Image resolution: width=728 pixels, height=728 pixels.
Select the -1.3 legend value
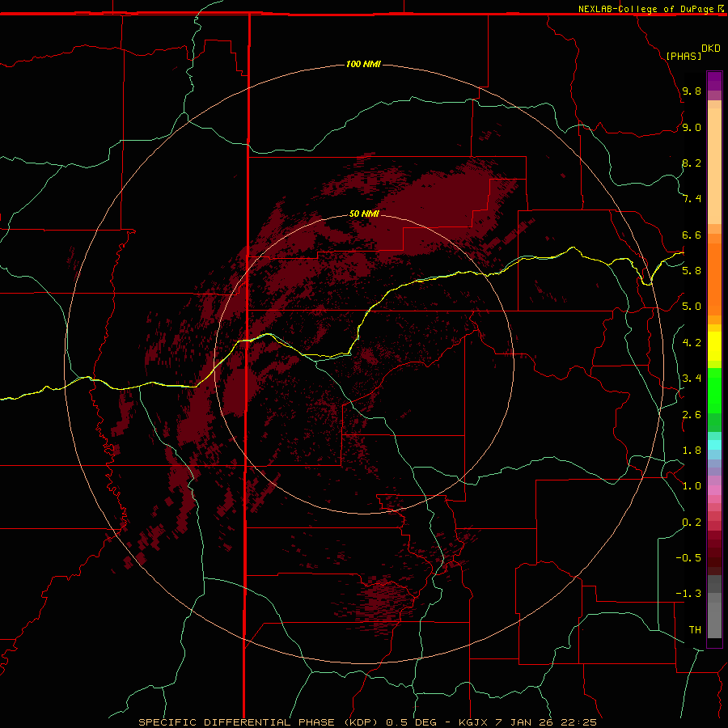tap(688, 594)
